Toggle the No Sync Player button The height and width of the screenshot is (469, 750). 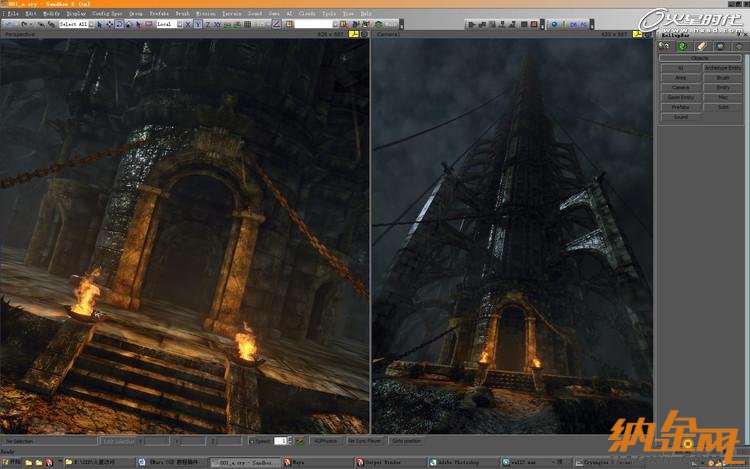pos(362,440)
